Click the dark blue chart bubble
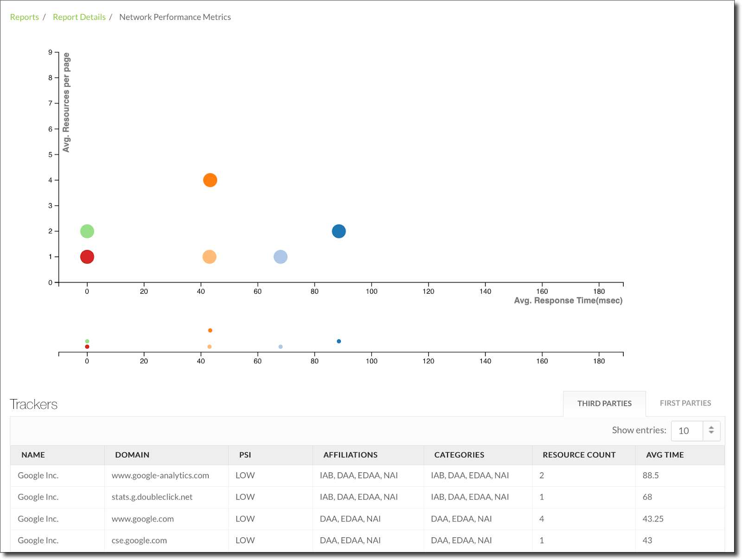 click(339, 231)
